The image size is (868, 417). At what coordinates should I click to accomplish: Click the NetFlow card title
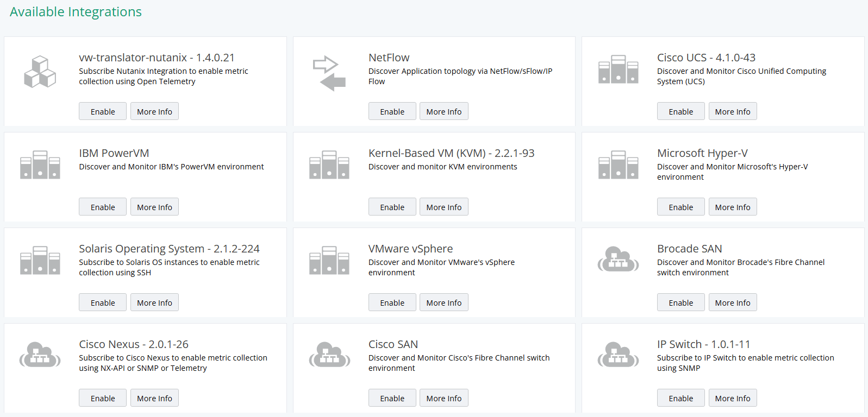[389, 58]
